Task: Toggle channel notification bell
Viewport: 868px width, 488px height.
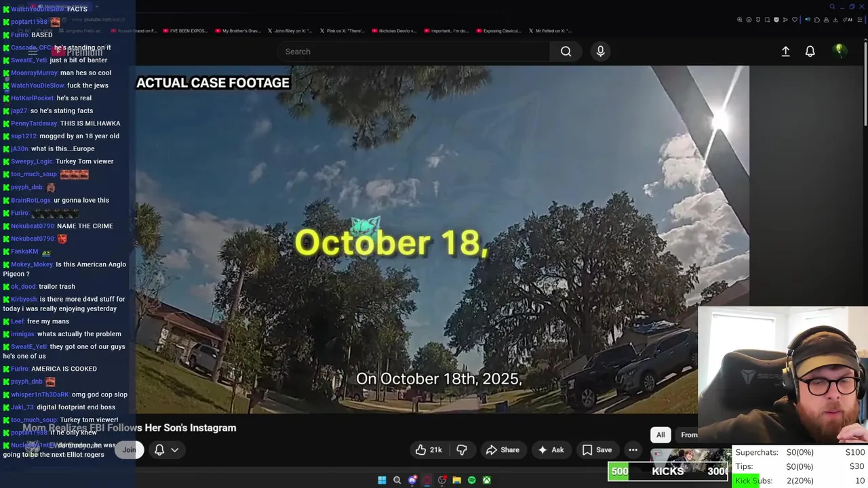Action: coord(159,449)
